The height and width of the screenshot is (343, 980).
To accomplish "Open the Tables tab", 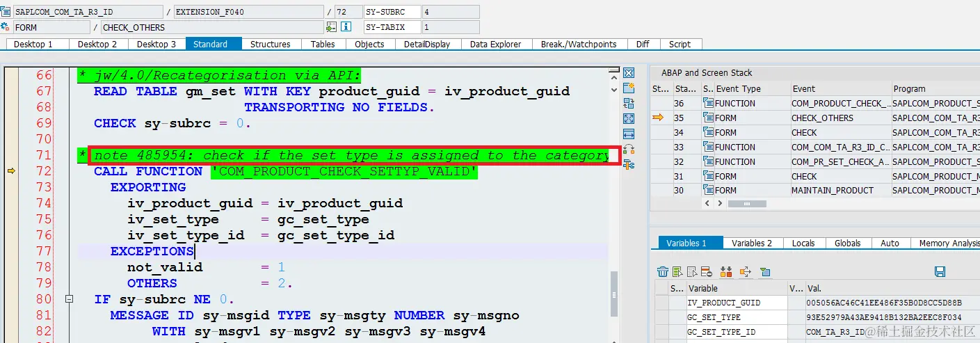I will (323, 44).
